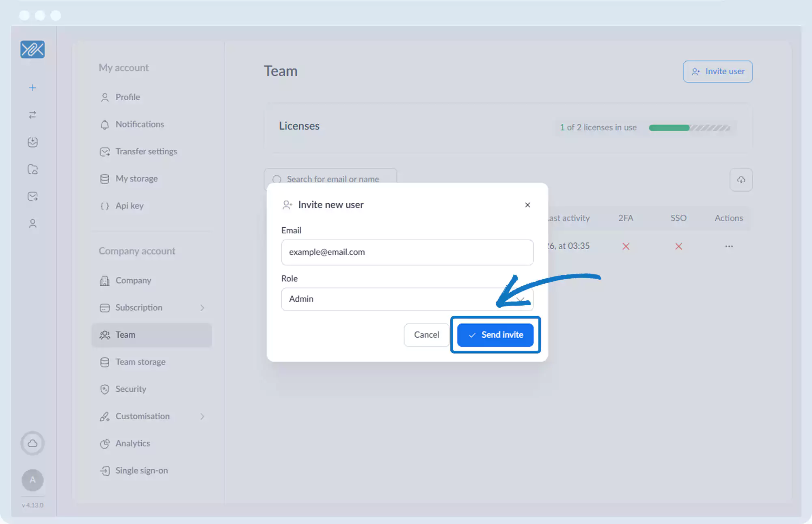Screen dimensions: 812x524
Task: Click the cloud icon at sidebar bottom
Action: point(32,443)
